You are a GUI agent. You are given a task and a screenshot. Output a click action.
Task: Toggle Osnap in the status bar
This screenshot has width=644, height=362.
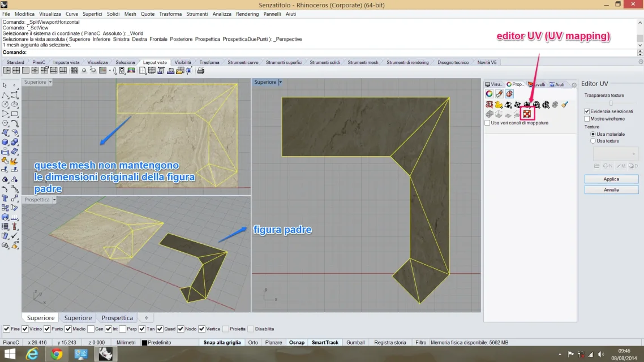click(297, 342)
